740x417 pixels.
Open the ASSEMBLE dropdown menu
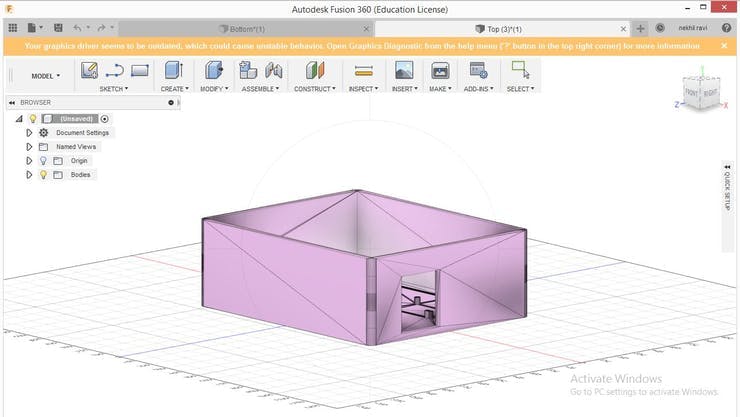260,89
